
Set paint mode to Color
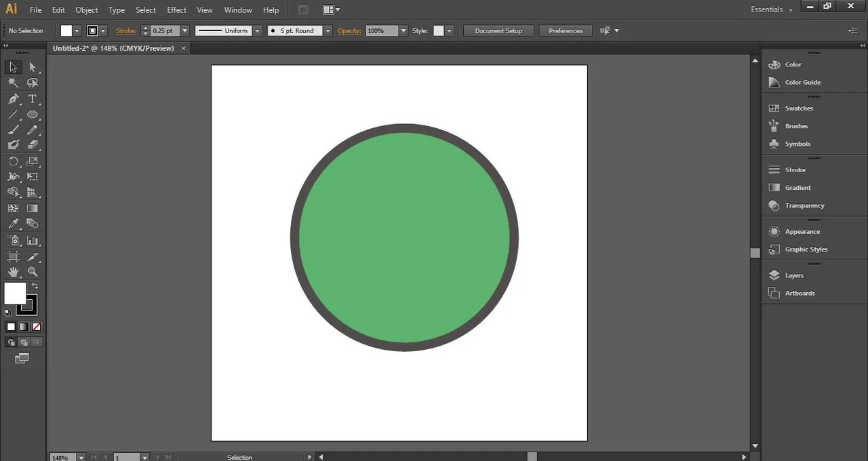tap(11, 327)
